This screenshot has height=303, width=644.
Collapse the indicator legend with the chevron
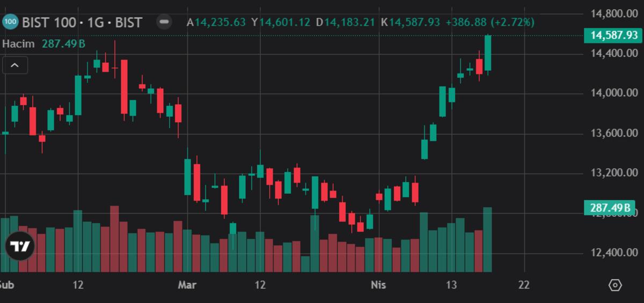pyautogui.click(x=15, y=65)
